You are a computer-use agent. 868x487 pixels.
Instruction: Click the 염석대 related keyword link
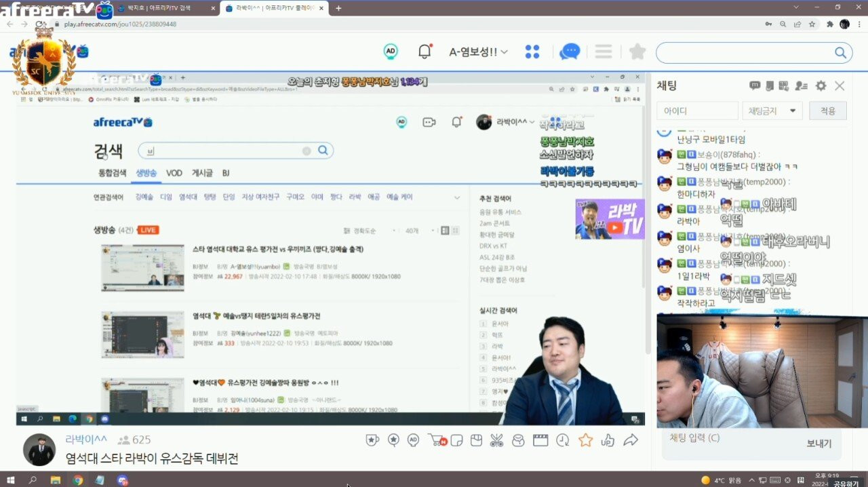click(188, 197)
